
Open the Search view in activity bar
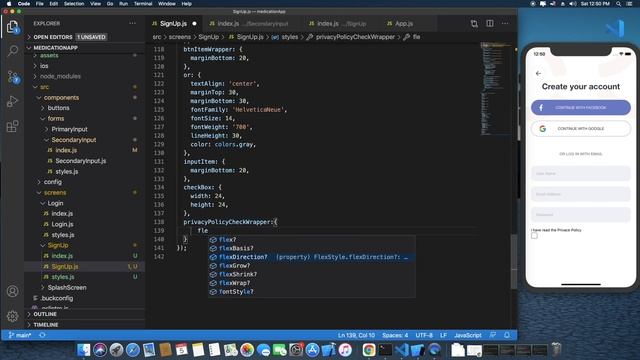pyautogui.click(x=13, y=51)
